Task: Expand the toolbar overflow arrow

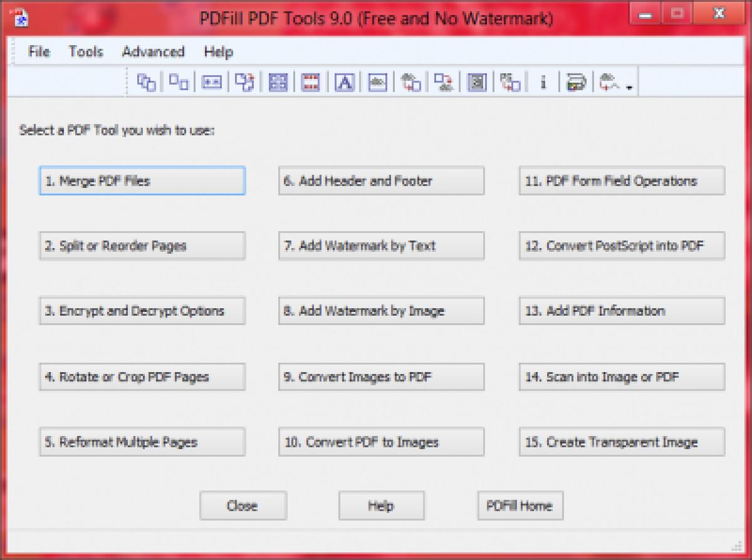Action: point(631,85)
